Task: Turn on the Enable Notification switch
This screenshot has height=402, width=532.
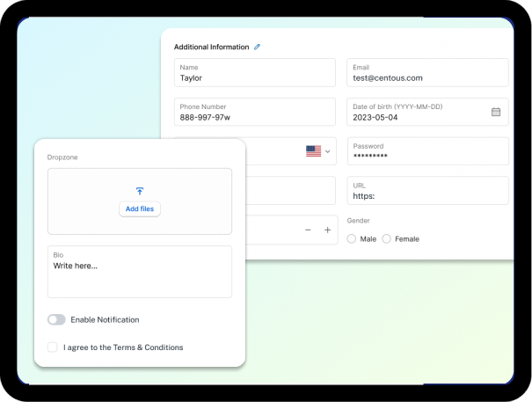Action: [x=56, y=319]
